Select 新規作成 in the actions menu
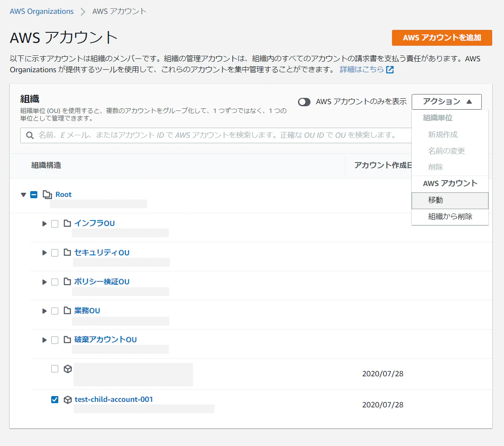This screenshot has height=446, width=504. (x=443, y=135)
